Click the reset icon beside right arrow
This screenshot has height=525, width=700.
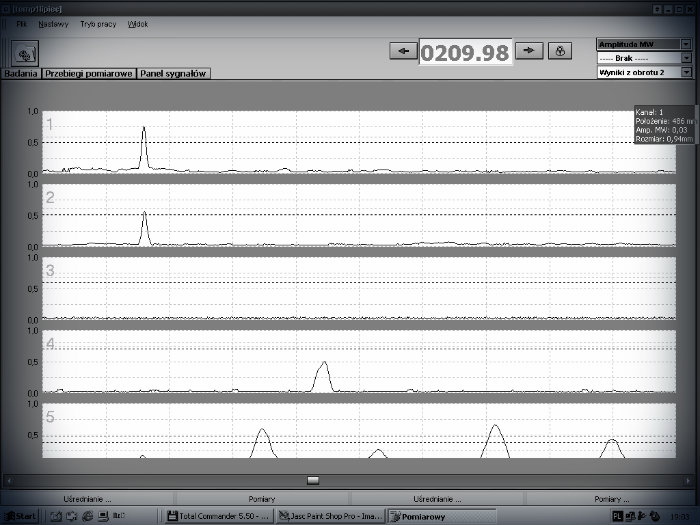[x=561, y=51]
